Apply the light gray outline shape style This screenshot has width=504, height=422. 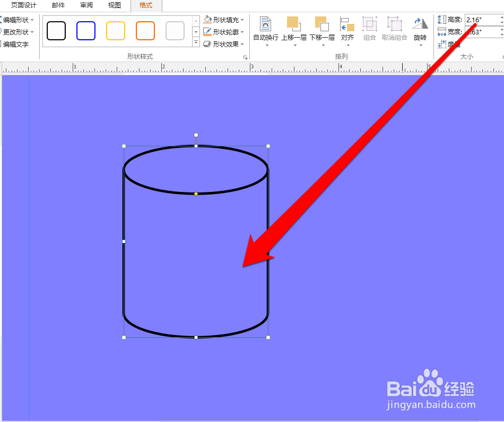point(175,31)
